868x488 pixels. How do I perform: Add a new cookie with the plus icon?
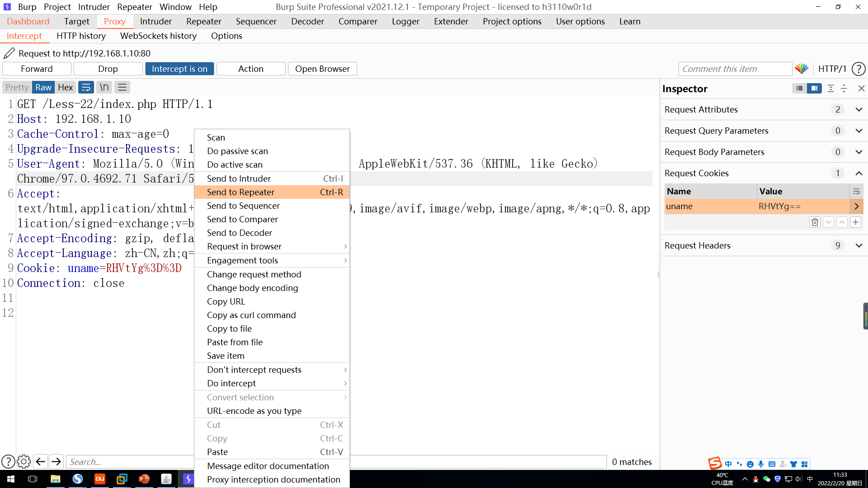[x=856, y=222]
